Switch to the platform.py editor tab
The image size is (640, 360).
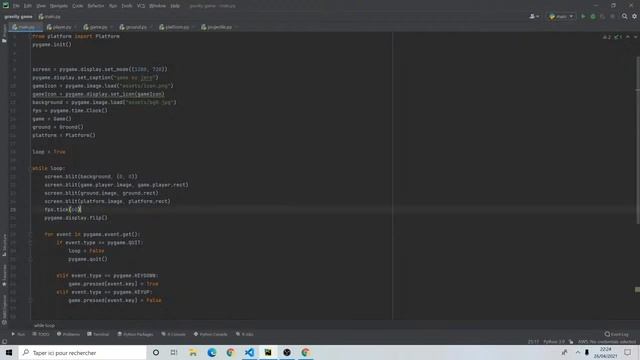[x=177, y=27]
